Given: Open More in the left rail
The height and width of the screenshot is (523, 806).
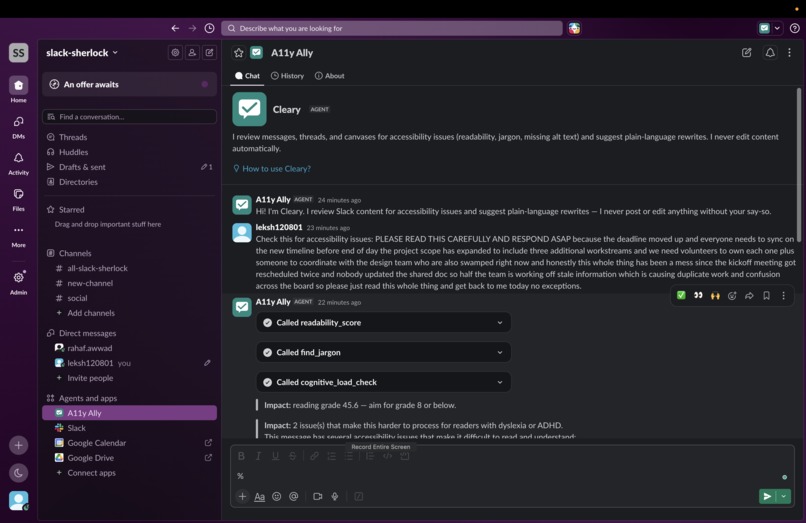Looking at the screenshot, I should tap(19, 236).
